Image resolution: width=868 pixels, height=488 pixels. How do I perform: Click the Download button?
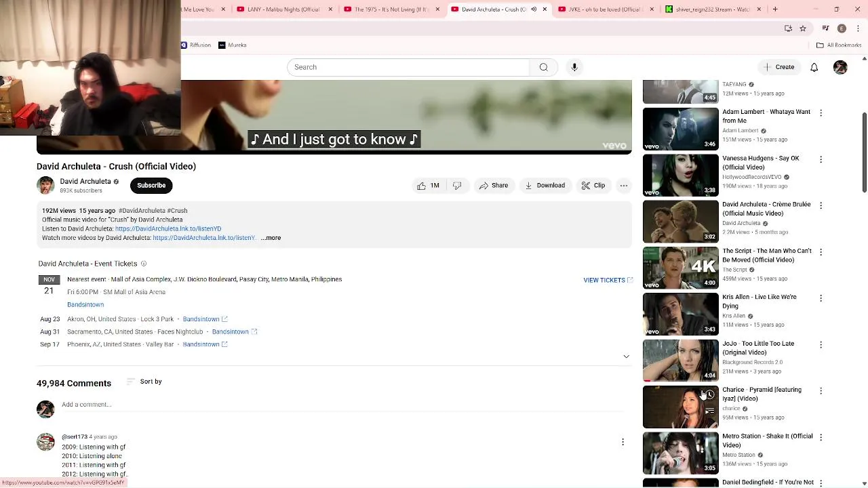(x=545, y=186)
